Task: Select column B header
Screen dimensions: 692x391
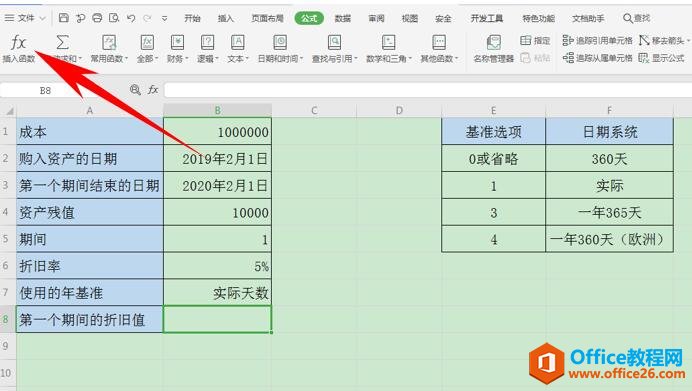Action: [218, 110]
